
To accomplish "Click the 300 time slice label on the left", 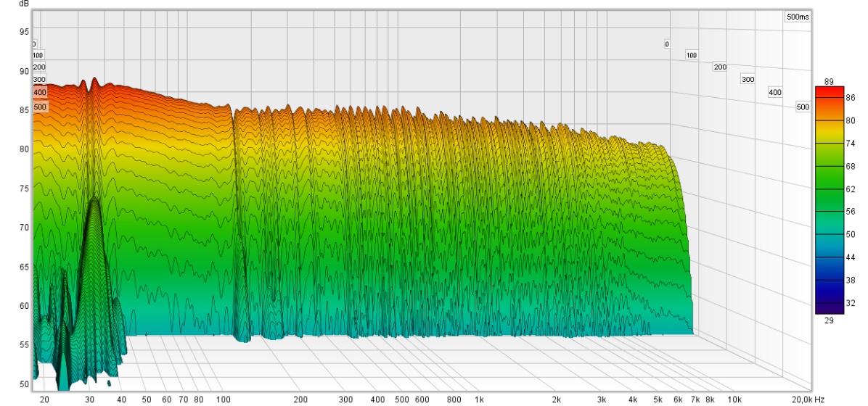I will tap(38, 80).
